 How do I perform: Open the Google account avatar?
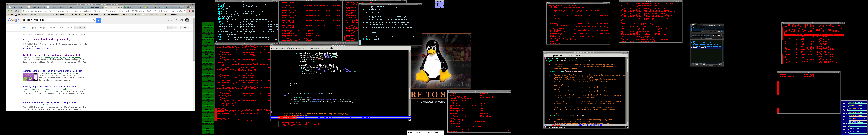187,20
